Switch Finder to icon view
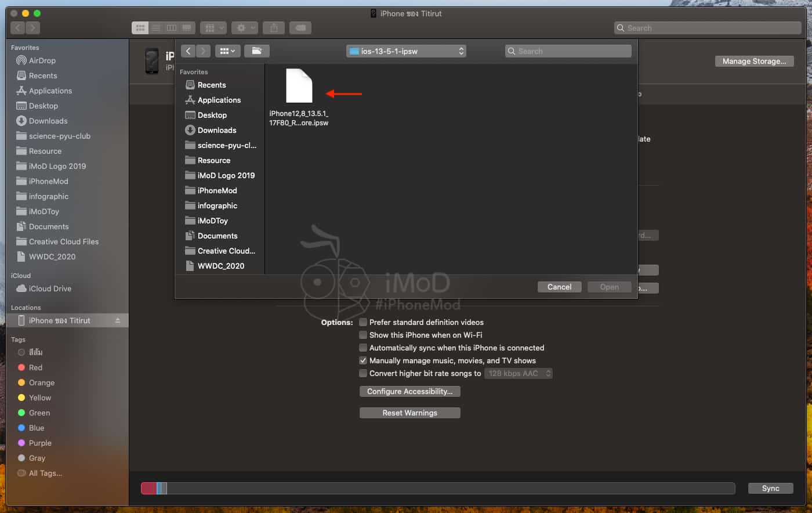The image size is (812, 513). pyautogui.click(x=140, y=28)
